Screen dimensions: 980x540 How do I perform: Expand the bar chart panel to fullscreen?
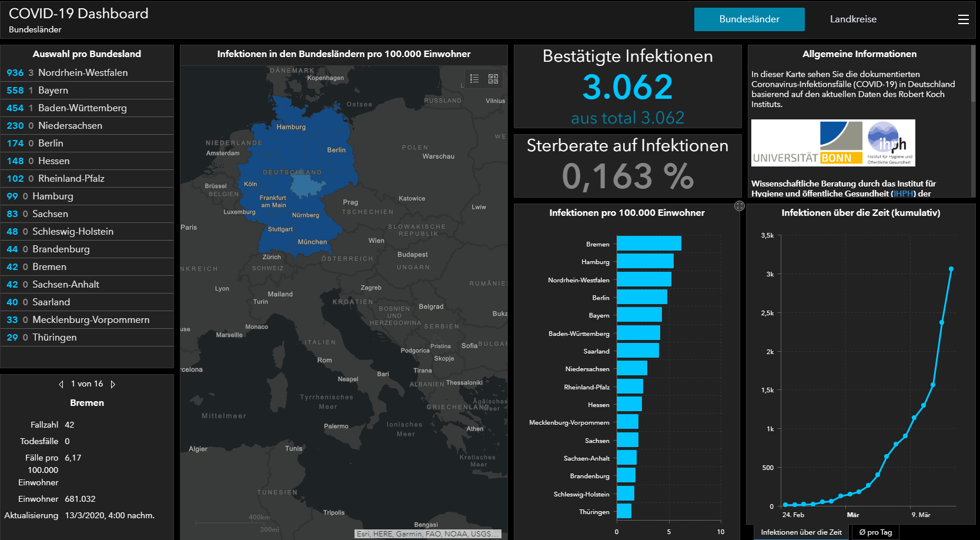pos(740,206)
